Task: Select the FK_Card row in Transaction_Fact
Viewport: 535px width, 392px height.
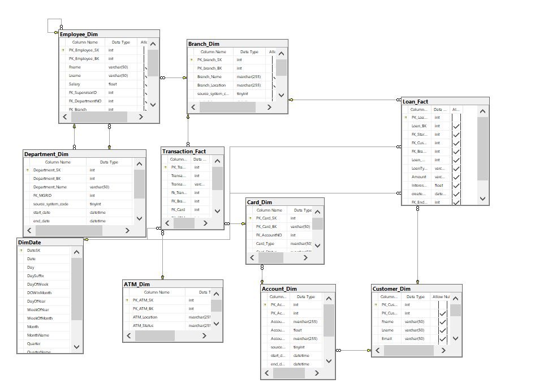Action: tap(187, 209)
